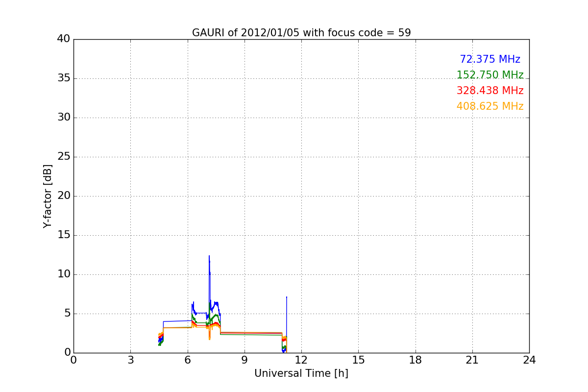Click x-axis tick label 9
Image resolution: width=588 pixels, height=392 pixels.
(245, 360)
